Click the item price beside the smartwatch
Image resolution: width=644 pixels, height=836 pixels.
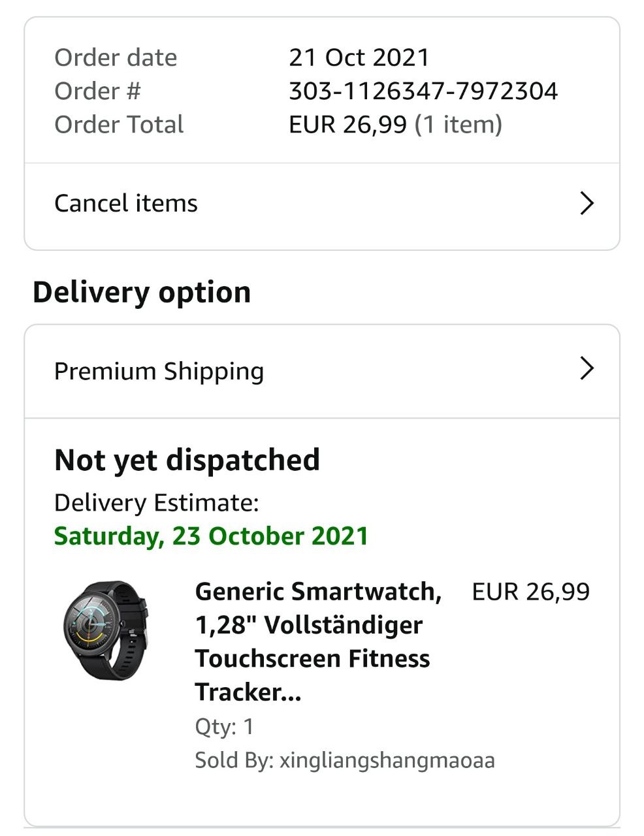pyautogui.click(x=530, y=592)
